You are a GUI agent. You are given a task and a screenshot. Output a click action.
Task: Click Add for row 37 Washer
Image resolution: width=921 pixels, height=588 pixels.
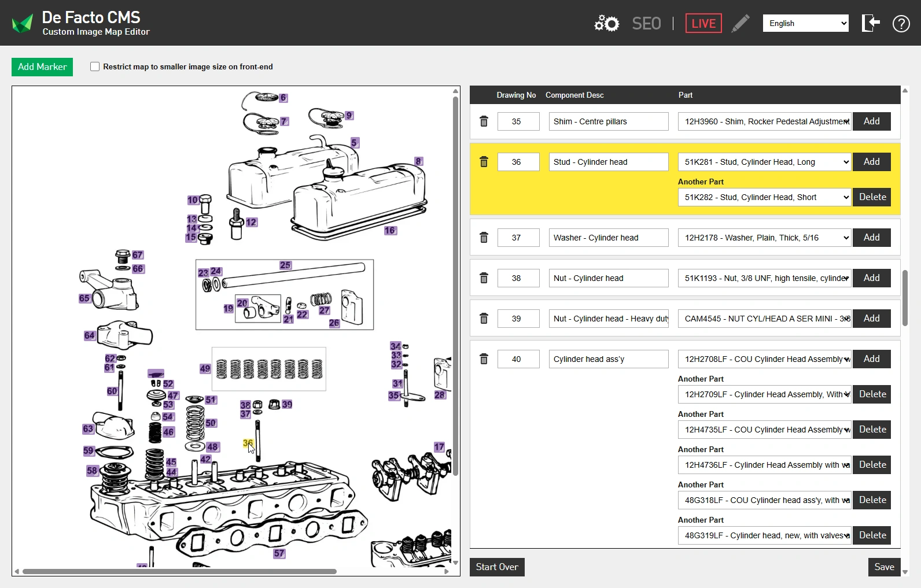click(872, 238)
